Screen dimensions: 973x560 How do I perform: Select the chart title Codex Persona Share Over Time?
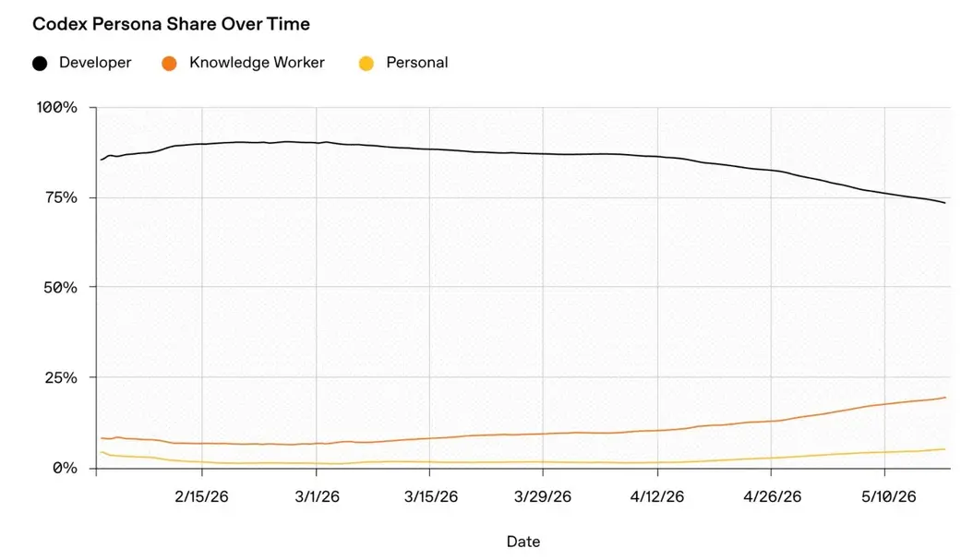(x=172, y=24)
